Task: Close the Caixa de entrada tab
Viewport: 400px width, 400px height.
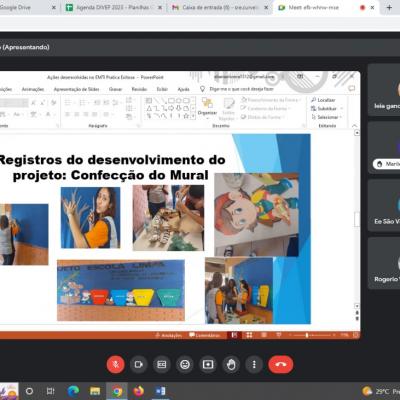Action: (x=266, y=7)
